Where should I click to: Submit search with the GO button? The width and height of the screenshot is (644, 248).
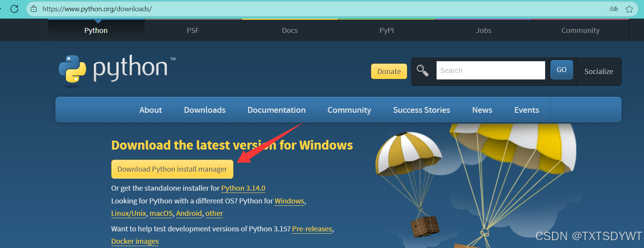pos(561,70)
